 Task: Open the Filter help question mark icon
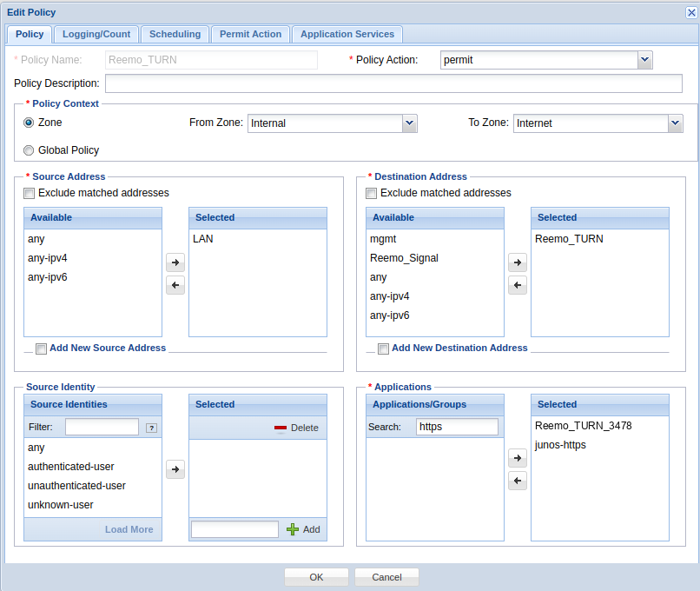(x=152, y=428)
